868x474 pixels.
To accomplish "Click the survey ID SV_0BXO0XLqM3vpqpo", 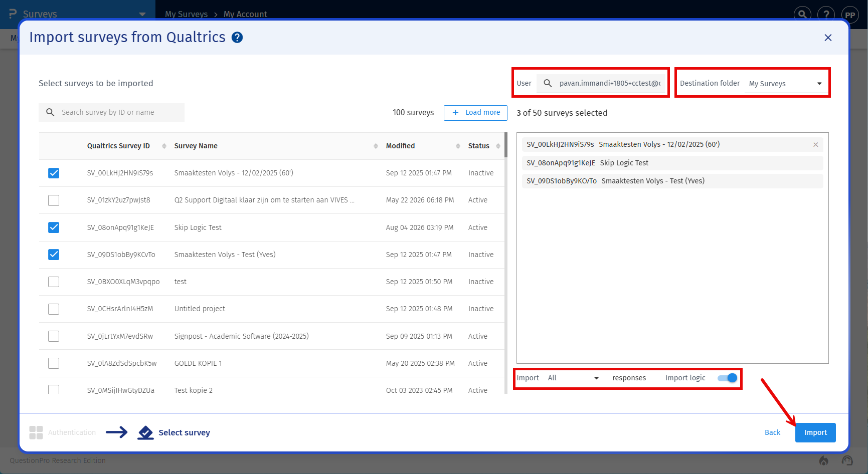I will (x=123, y=282).
